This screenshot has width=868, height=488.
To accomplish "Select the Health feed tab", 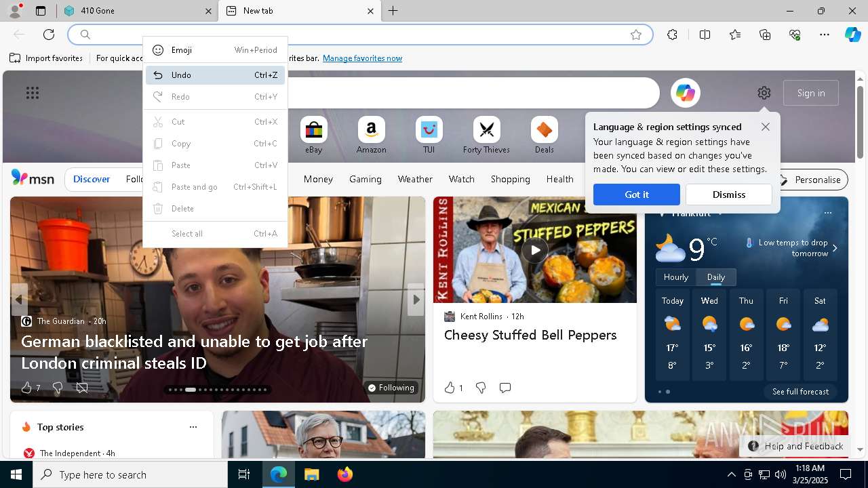I will click(x=559, y=179).
